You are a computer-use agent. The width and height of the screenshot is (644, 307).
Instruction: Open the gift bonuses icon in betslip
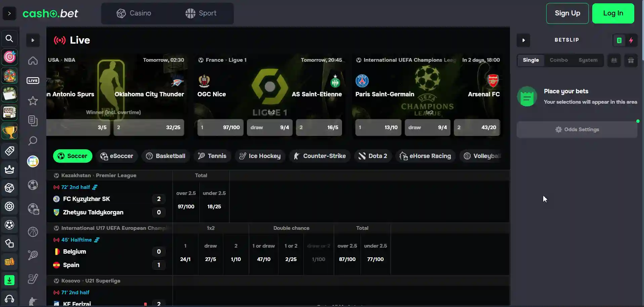pyautogui.click(x=631, y=60)
